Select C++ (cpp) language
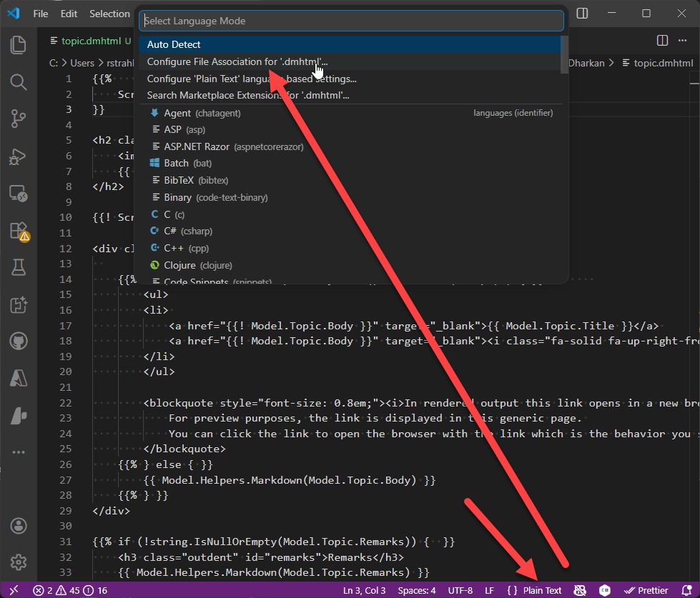Viewport: 700px width, 598px height. click(350, 249)
